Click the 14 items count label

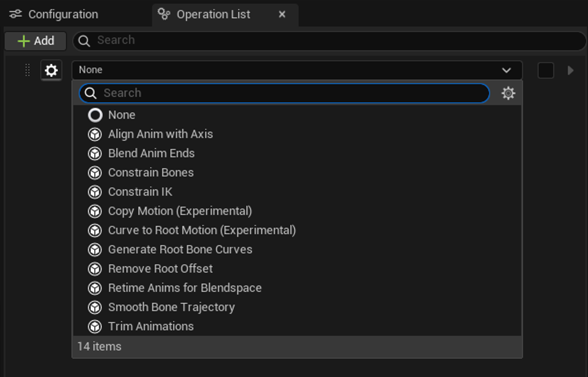[x=99, y=347]
